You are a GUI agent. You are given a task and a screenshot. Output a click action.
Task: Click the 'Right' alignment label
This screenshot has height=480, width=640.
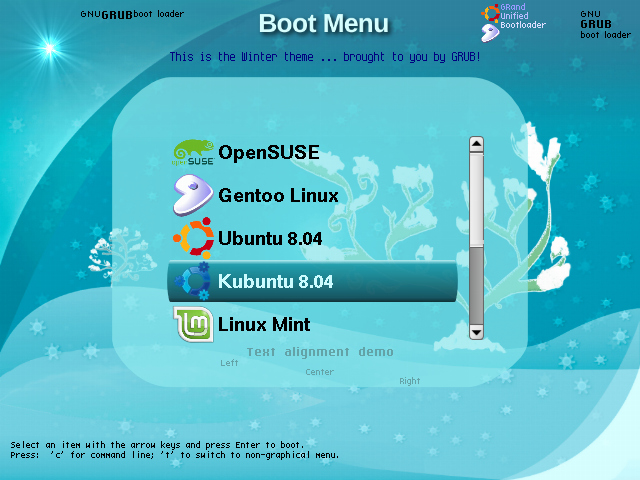coord(409,381)
